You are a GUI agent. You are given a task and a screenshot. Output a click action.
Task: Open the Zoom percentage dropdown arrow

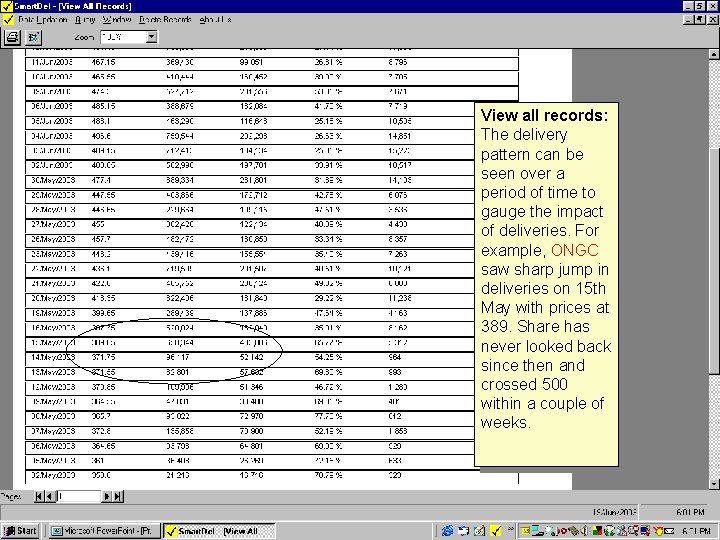click(152, 37)
